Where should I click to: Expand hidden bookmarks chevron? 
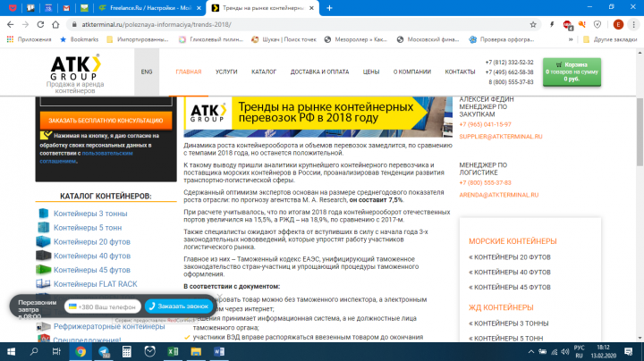pos(571,39)
